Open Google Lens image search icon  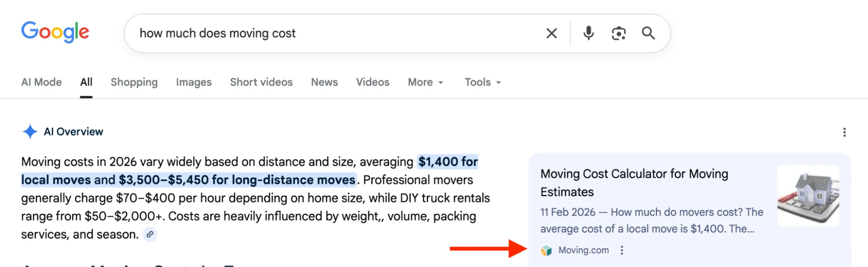619,33
